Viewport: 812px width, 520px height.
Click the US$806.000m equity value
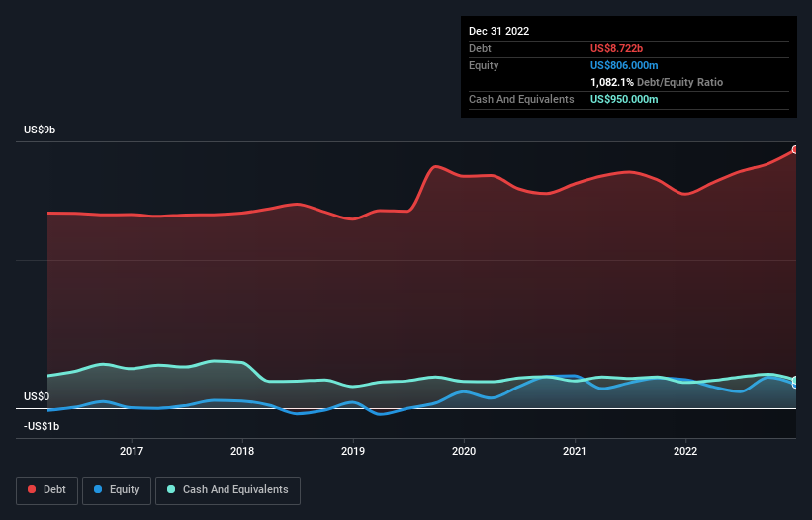point(624,65)
